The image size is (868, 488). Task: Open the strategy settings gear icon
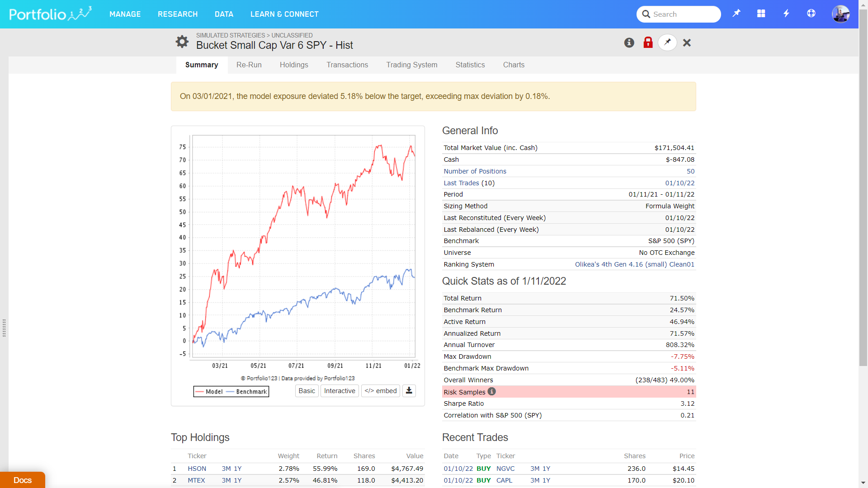[182, 42]
